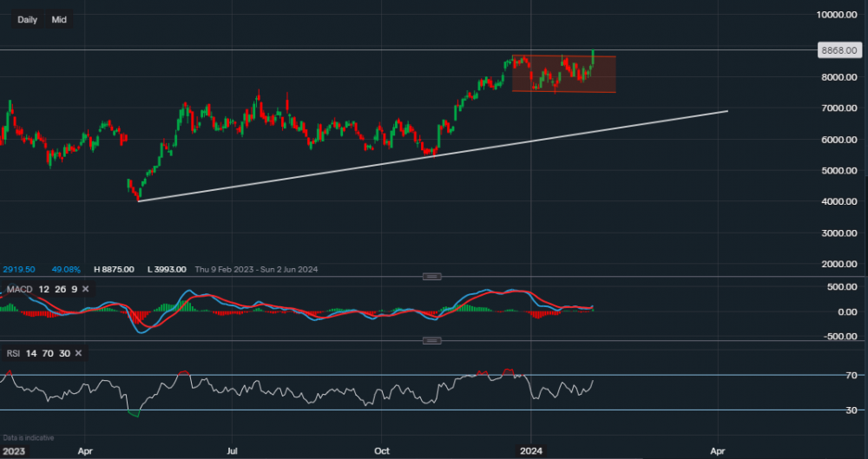This screenshot has height=459, width=868.
Task: Open RSI indicator settings label
Action: click(x=13, y=353)
